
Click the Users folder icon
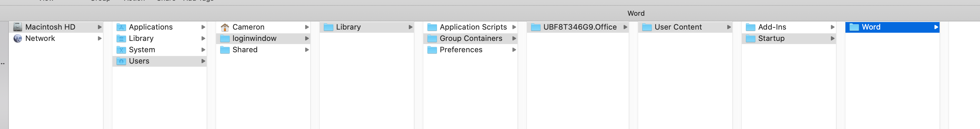(x=121, y=61)
